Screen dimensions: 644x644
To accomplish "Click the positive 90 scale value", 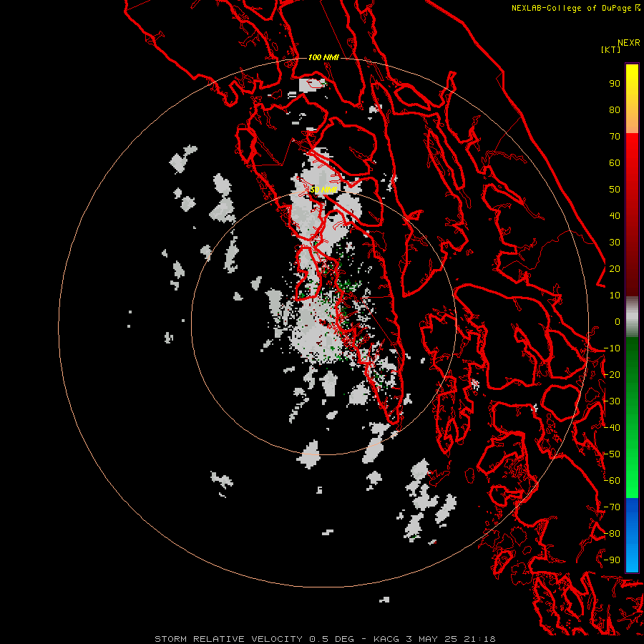I will (x=615, y=84).
